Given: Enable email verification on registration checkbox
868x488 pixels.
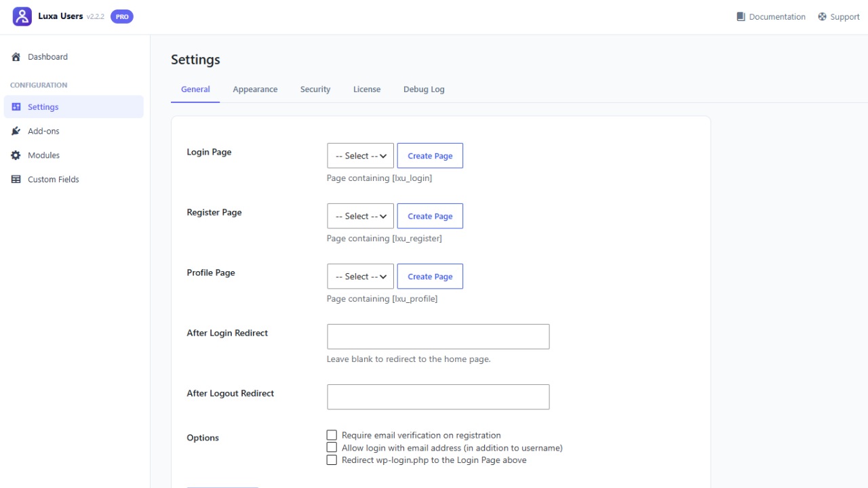Looking at the screenshot, I should click(332, 435).
